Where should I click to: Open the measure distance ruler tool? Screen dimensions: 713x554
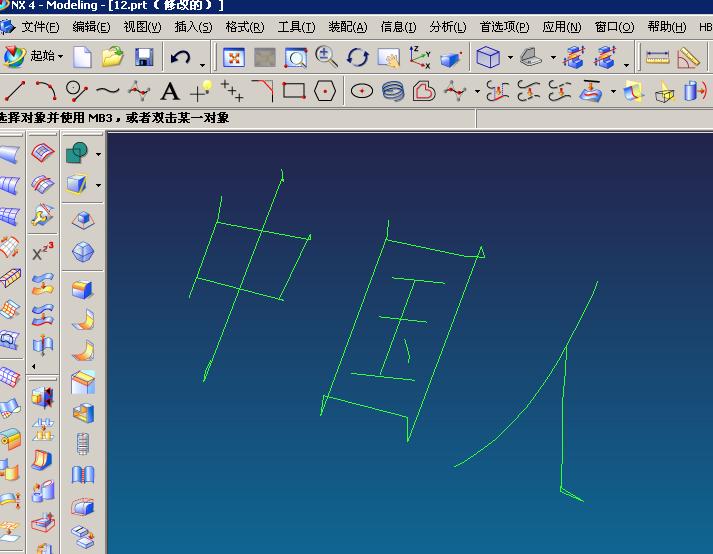657,58
